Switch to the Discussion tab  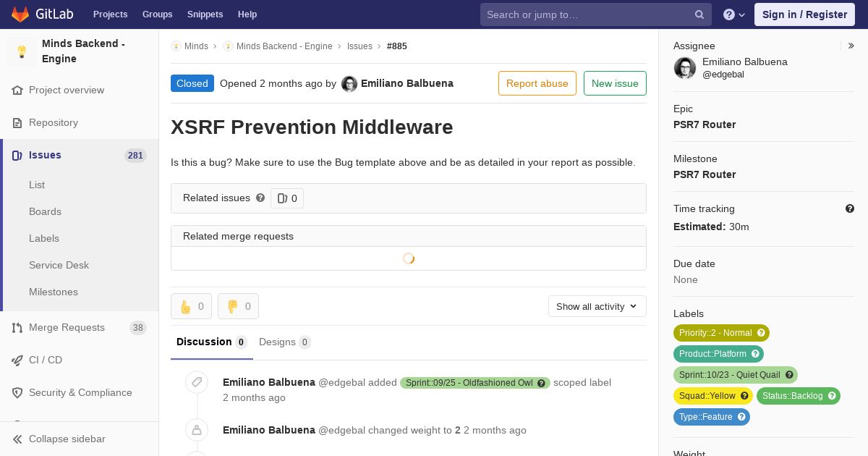212,342
